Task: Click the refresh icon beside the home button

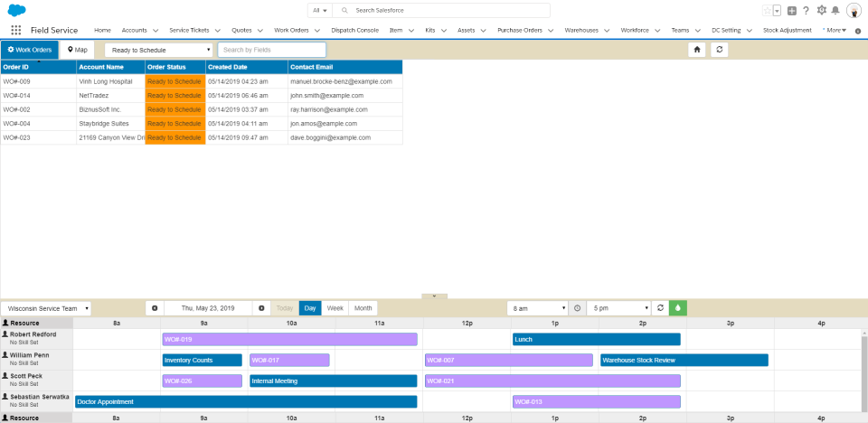Action: [x=719, y=50]
